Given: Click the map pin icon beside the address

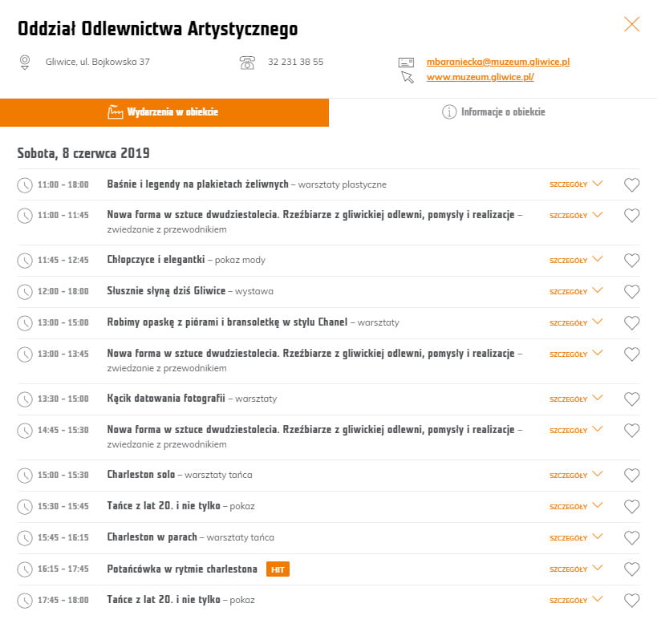Looking at the screenshot, I should pyautogui.click(x=25, y=62).
